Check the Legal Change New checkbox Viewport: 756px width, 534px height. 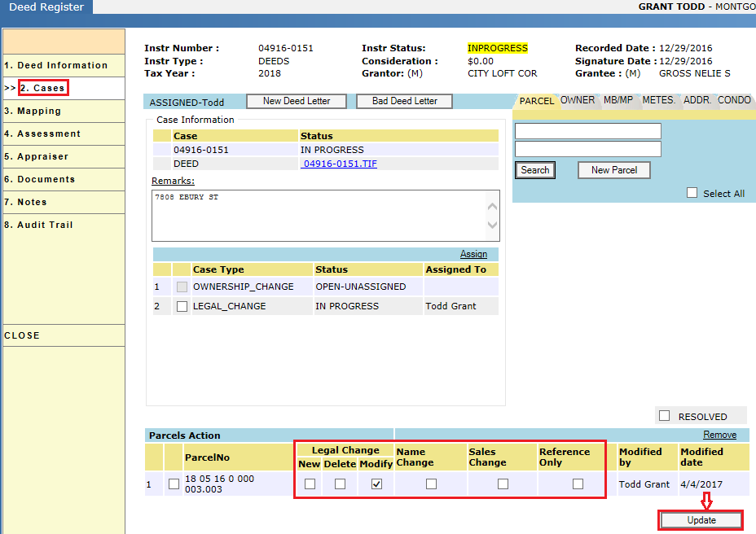click(x=310, y=484)
